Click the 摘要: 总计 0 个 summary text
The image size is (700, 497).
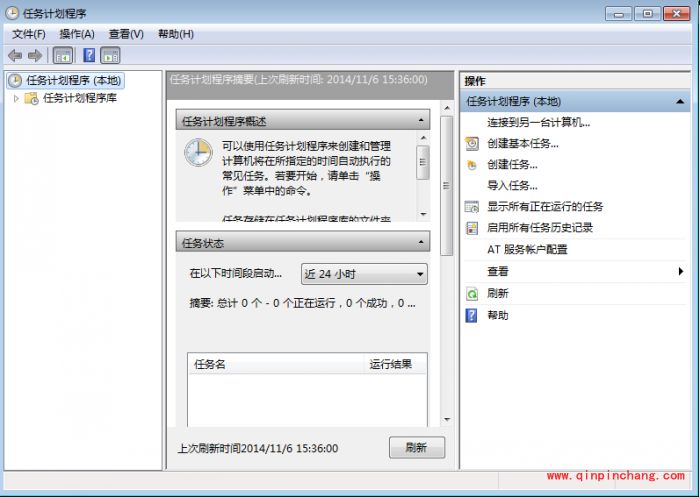pyautogui.click(x=302, y=303)
